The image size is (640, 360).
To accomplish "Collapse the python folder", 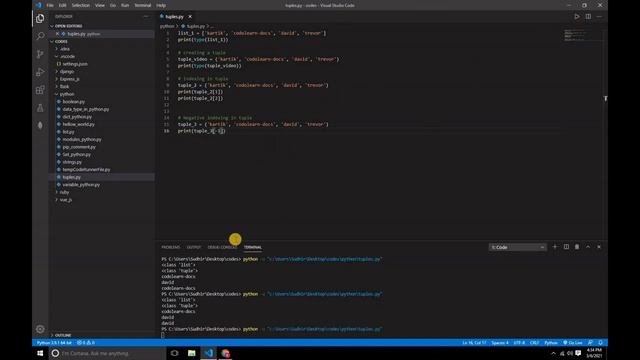I will click(67, 94).
